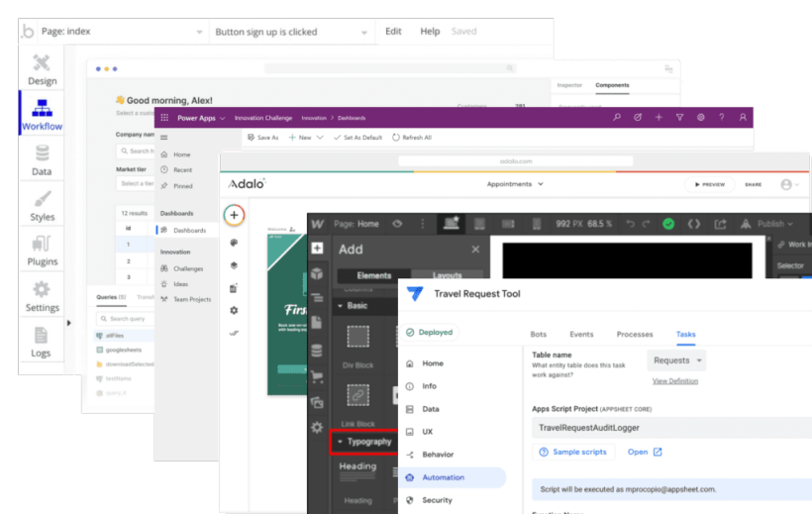The width and height of the screenshot is (812, 514).
Task: Expand the New dropdown arrow in Power Apps
Action: 320,138
